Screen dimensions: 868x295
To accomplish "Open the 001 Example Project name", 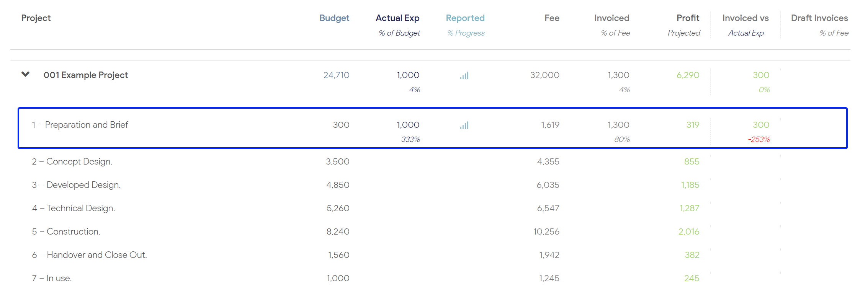I will tap(86, 75).
